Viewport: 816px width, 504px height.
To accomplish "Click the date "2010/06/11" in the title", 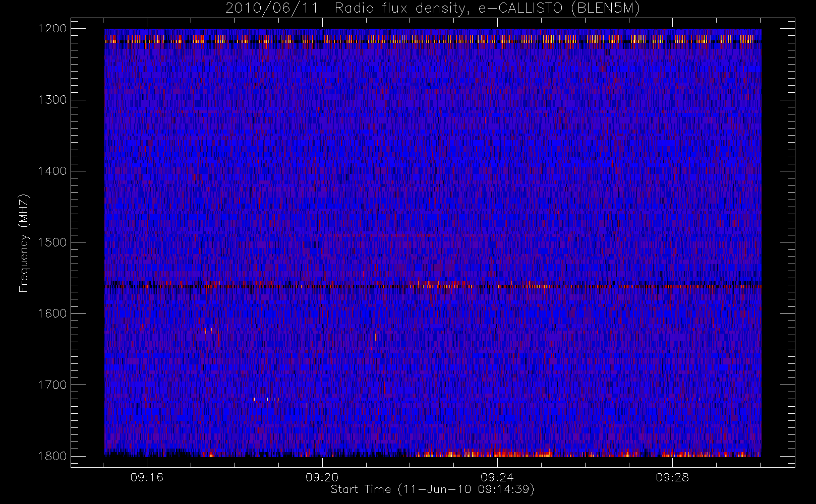I will [272, 9].
